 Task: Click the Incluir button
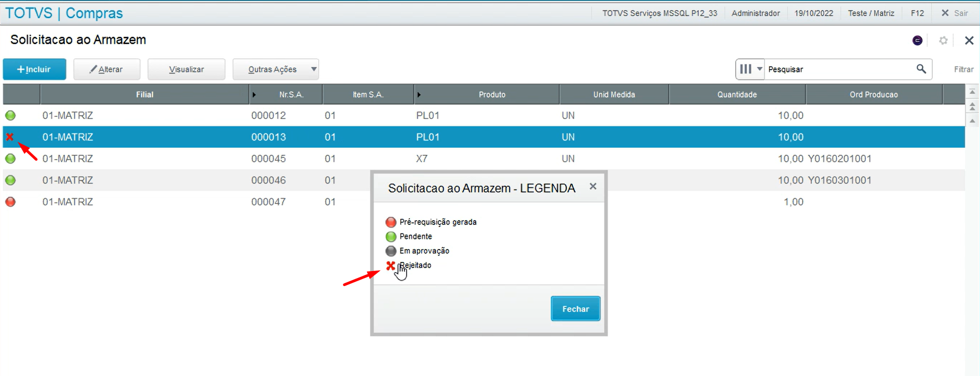click(34, 69)
